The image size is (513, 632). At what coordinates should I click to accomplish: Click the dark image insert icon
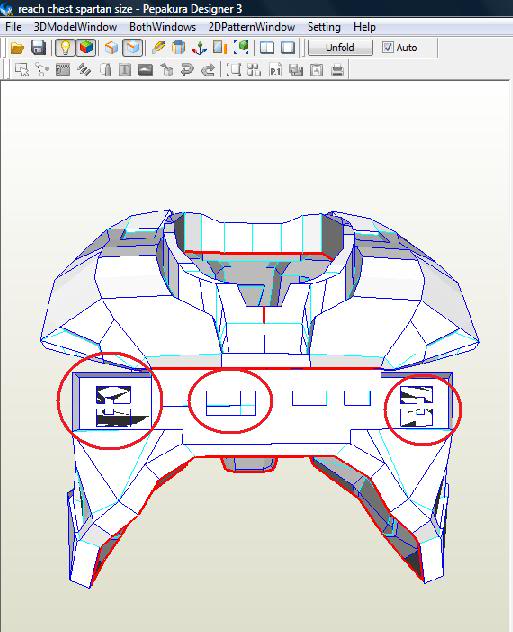[145, 70]
